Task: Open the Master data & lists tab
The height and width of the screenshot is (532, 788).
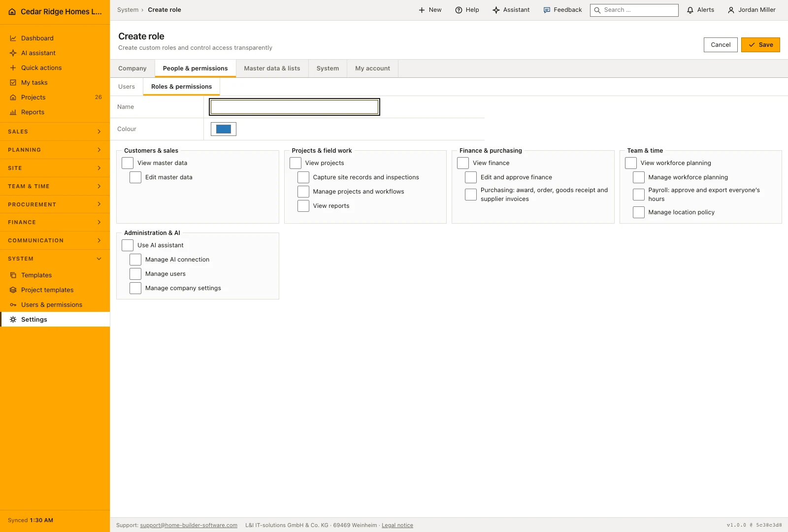Action: (x=272, y=68)
